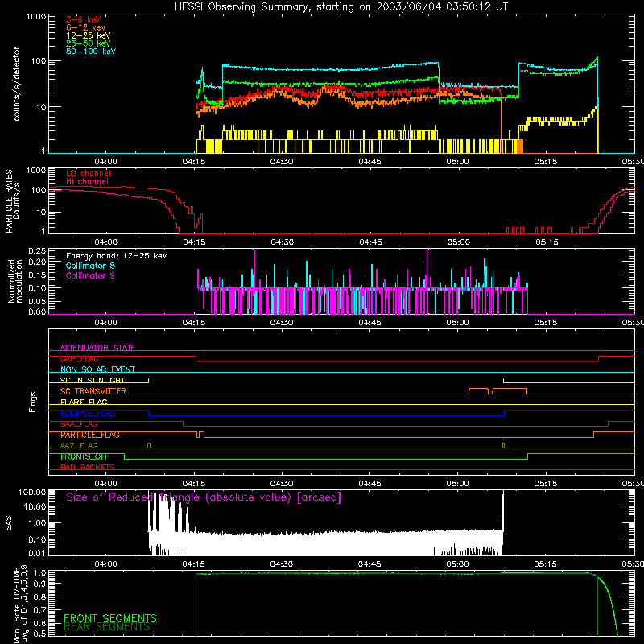Viewport: 644px width, 644px height.
Task: Click the SC_IN_SUNLIGHT flag label
Action: 93,380
